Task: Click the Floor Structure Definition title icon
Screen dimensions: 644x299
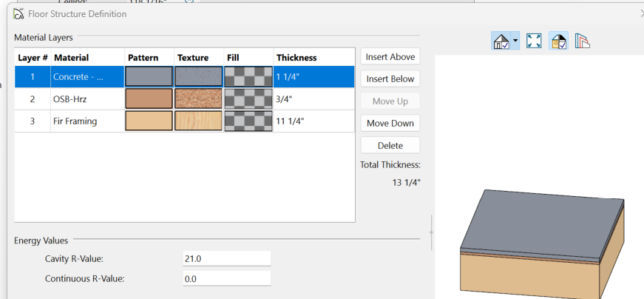Action: coord(19,13)
